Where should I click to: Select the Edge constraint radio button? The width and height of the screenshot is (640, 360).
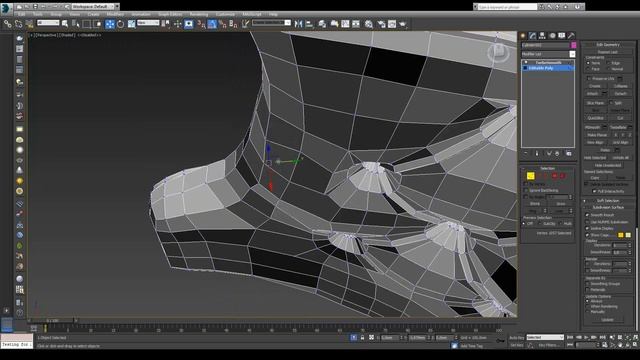[x=608, y=63]
